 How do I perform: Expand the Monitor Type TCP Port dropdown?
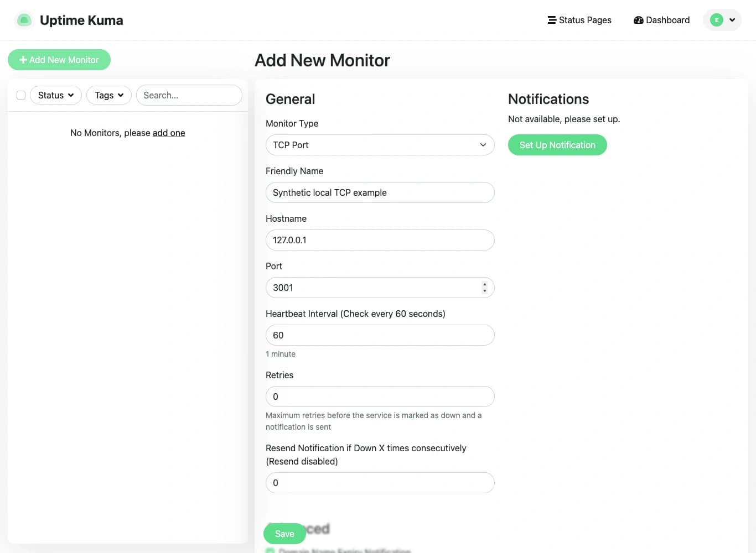click(380, 145)
